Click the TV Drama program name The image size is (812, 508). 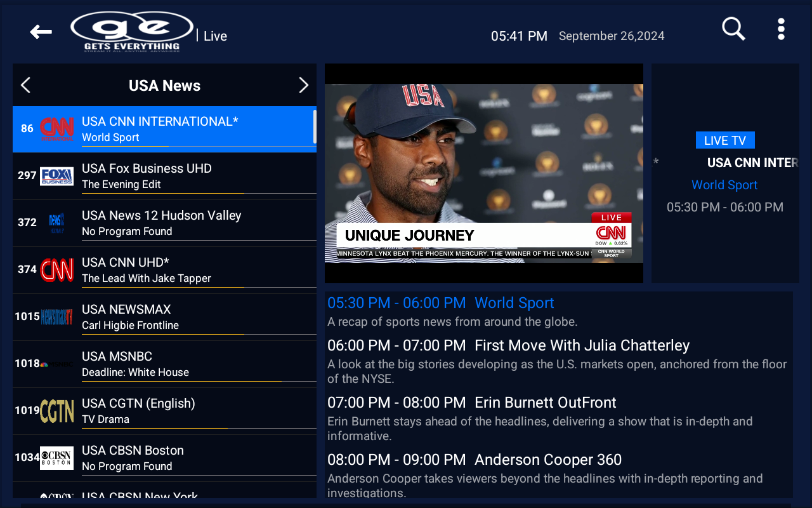click(105, 419)
